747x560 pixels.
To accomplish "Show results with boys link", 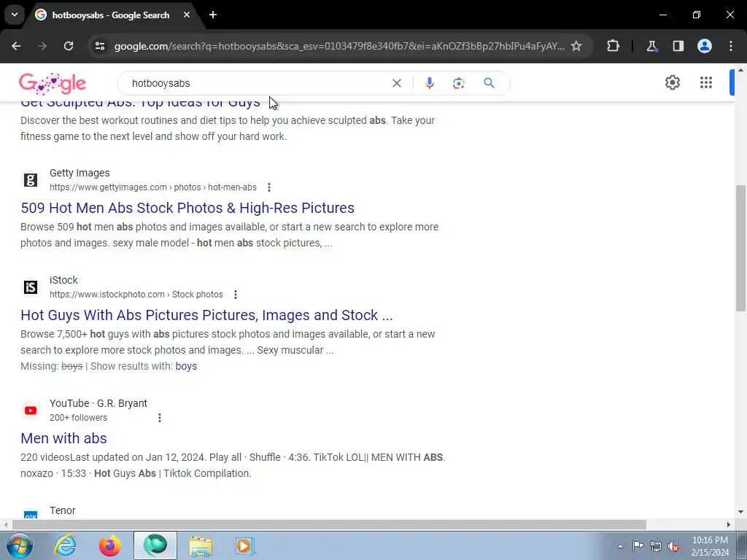I will 186,366.
